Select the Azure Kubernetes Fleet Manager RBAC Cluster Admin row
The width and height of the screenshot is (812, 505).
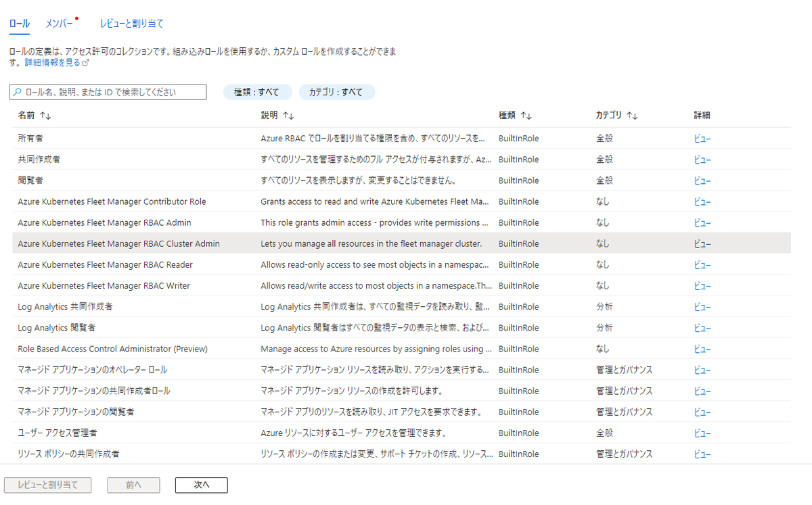(271, 243)
